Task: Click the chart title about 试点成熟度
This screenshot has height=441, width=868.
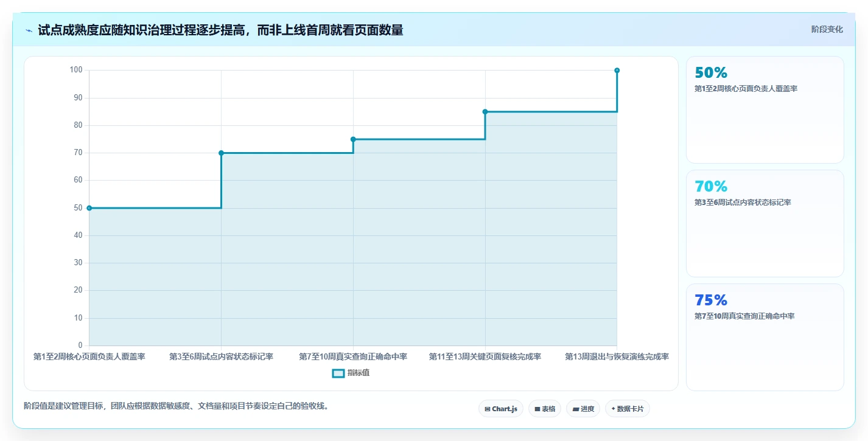Action: [x=220, y=30]
